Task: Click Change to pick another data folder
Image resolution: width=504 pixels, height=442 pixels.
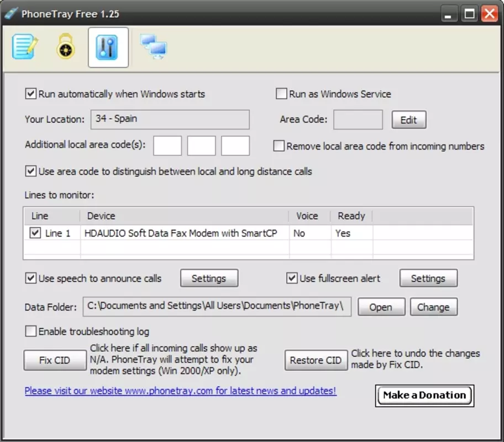Action: (433, 307)
